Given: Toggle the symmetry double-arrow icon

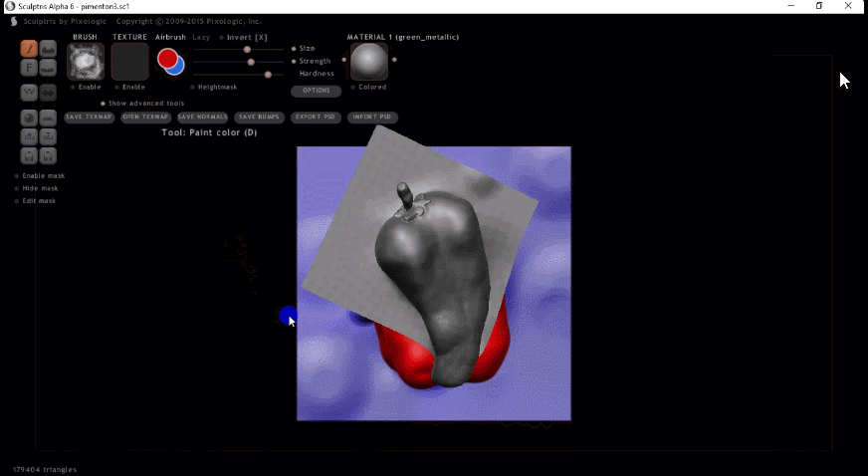Looking at the screenshot, I should click(x=48, y=92).
